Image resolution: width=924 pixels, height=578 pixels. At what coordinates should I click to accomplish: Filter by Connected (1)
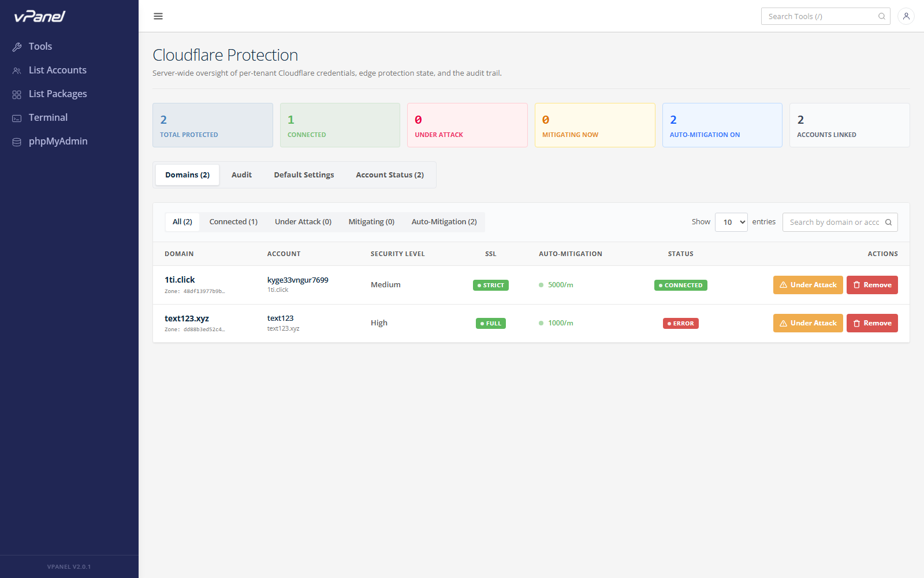[233, 222]
